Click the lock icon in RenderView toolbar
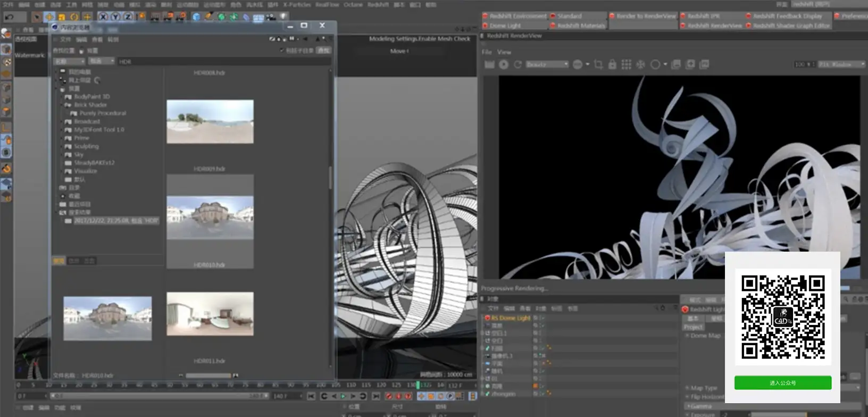The height and width of the screenshot is (417, 868). [612, 64]
